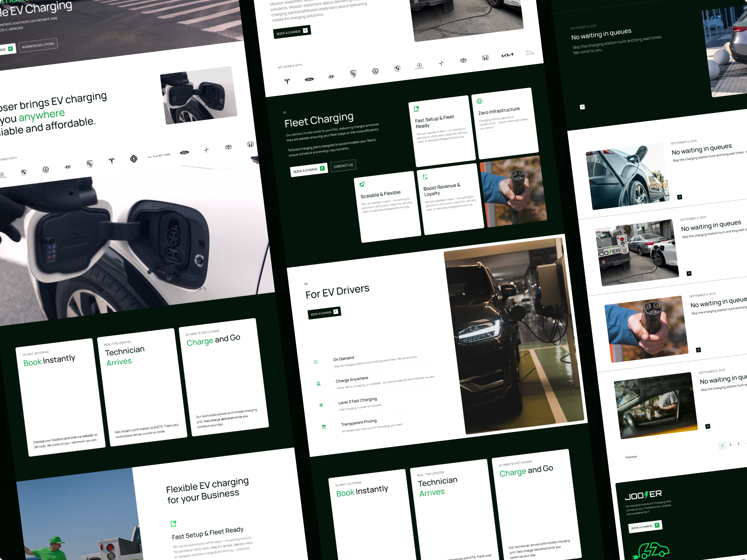
Task: Click the icon beside Level 3 Fast Charging
Action: coord(321,405)
